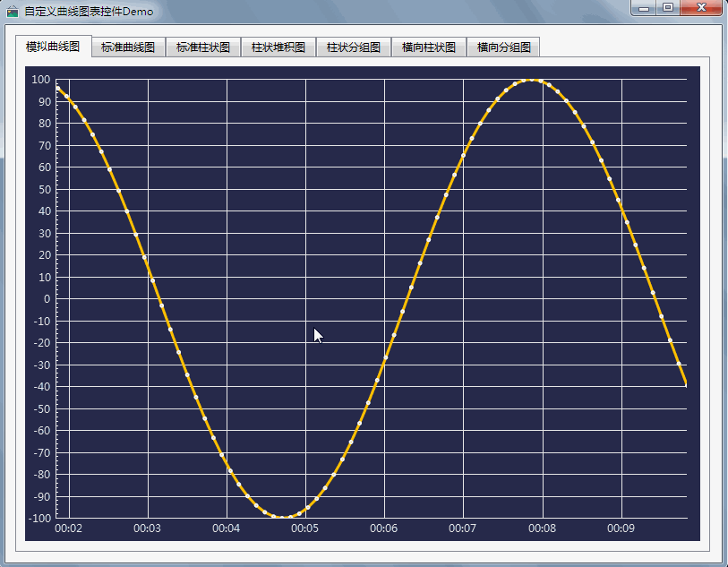Image resolution: width=728 pixels, height=567 pixels.
Task: Click the 00:06 label on the x-axis
Action: 385,529
